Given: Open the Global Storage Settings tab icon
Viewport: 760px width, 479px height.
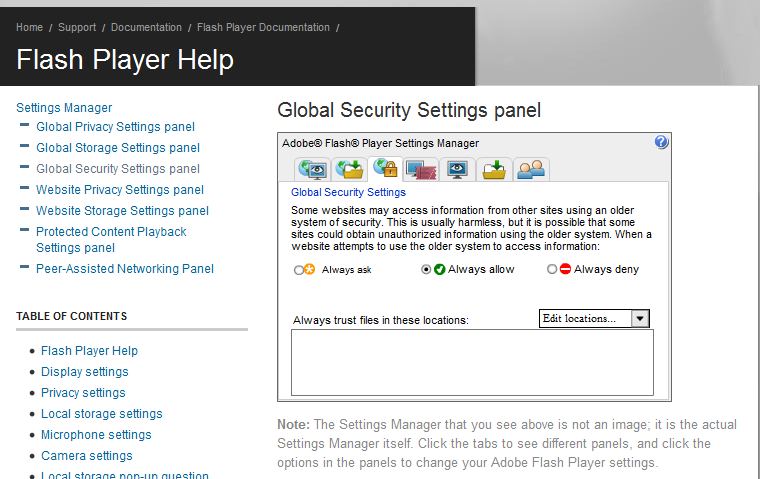Looking at the screenshot, I should pos(349,169).
